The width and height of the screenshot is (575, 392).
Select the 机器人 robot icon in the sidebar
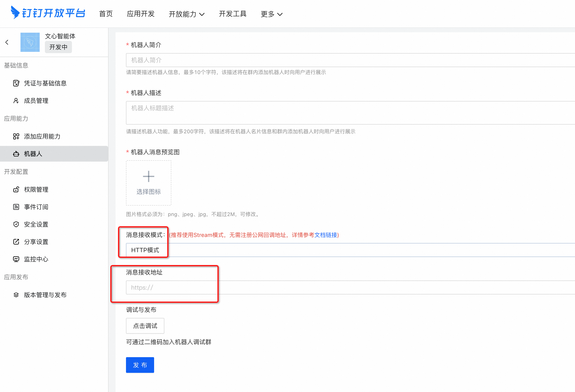point(16,154)
